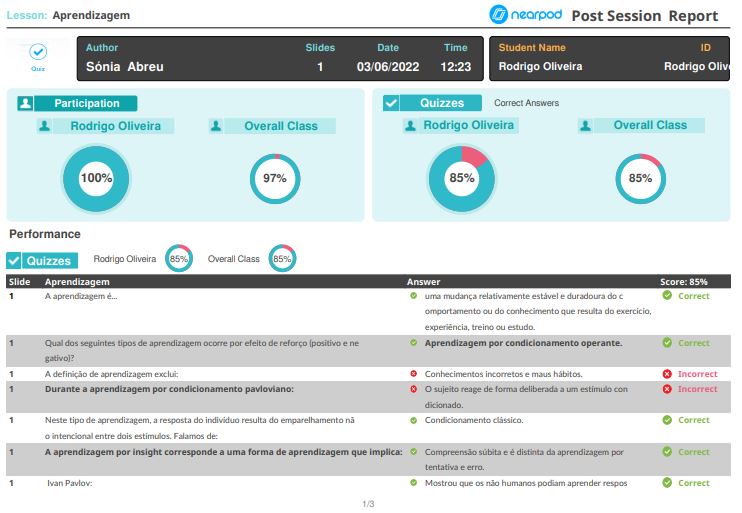This screenshot has height=513, width=742.
Task: Click Rodrigo Oliveira's large 85% quiz donut
Action: [x=461, y=179]
